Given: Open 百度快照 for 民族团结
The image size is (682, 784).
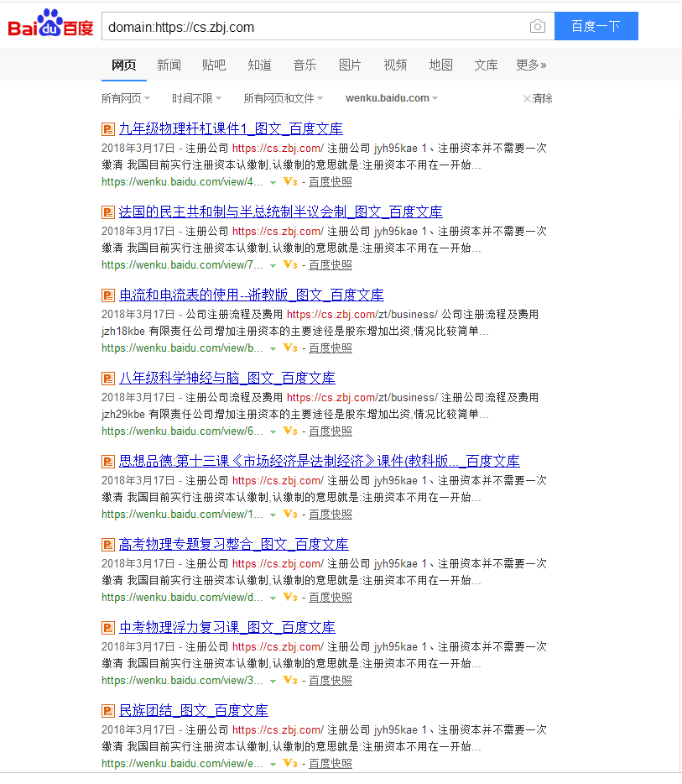Looking at the screenshot, I should pyautogui.click(x=331, y=763).
